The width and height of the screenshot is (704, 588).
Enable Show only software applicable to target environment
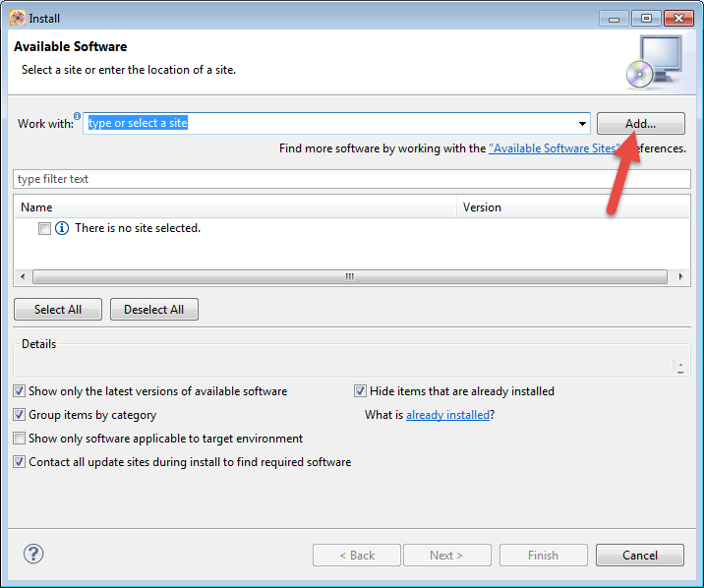point(20,439)
